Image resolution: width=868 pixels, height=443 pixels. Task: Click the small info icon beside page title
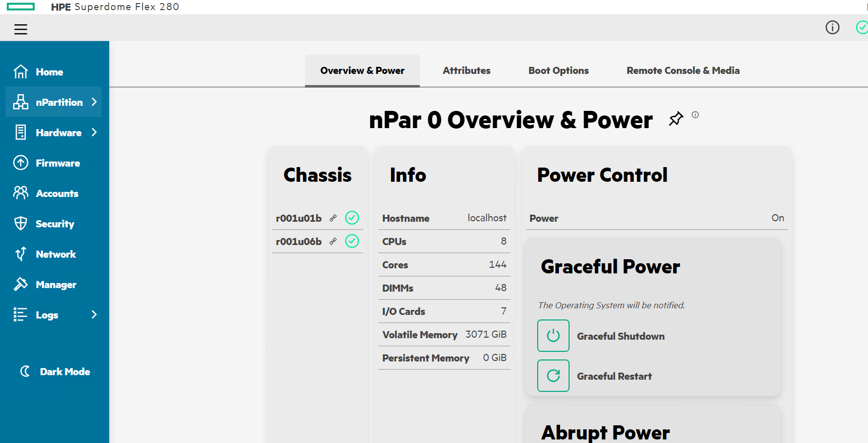coord(696,115)
